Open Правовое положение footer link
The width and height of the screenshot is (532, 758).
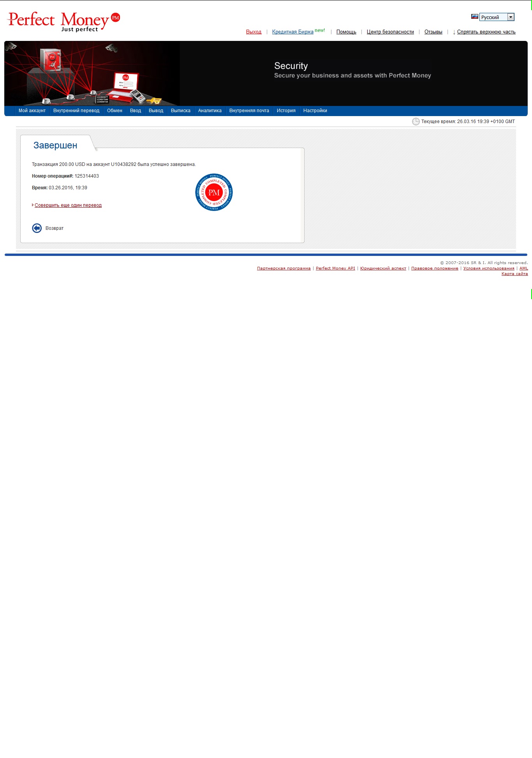coord(435,268)
